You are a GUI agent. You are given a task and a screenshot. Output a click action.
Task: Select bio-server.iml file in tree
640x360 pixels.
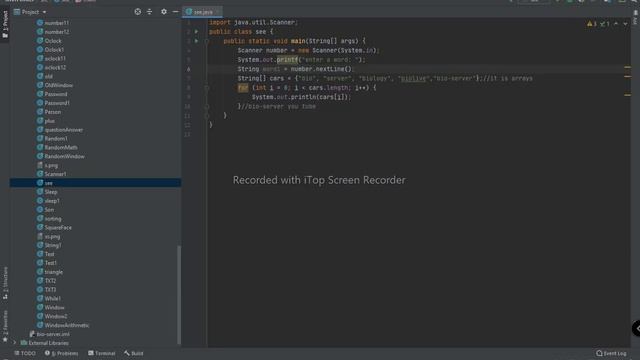[49, 334]
